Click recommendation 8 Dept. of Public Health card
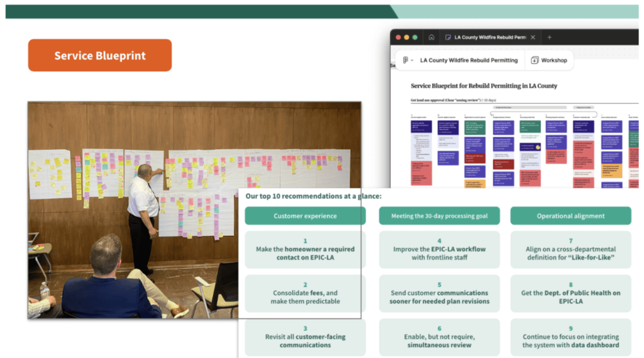 [570, 293]
